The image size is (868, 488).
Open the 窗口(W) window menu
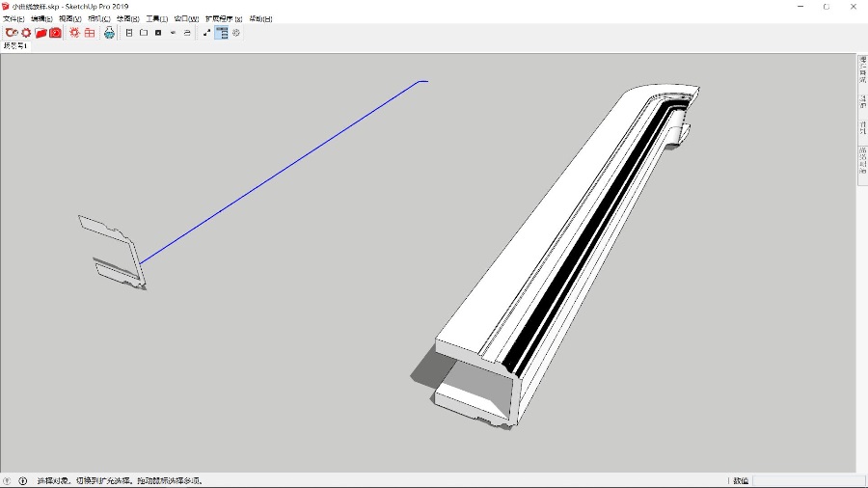(x=186, y=19)
